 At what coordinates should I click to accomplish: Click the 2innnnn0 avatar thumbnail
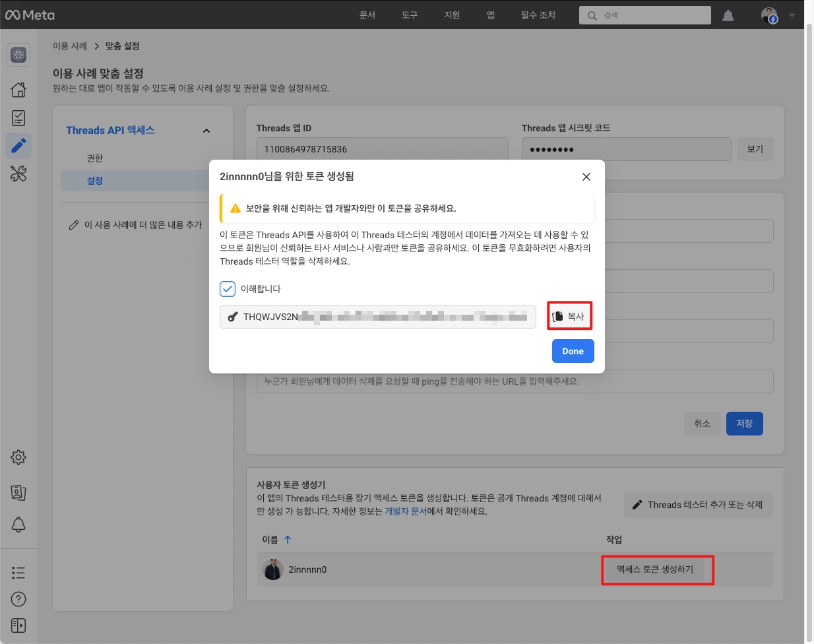(x=273, y=569)
